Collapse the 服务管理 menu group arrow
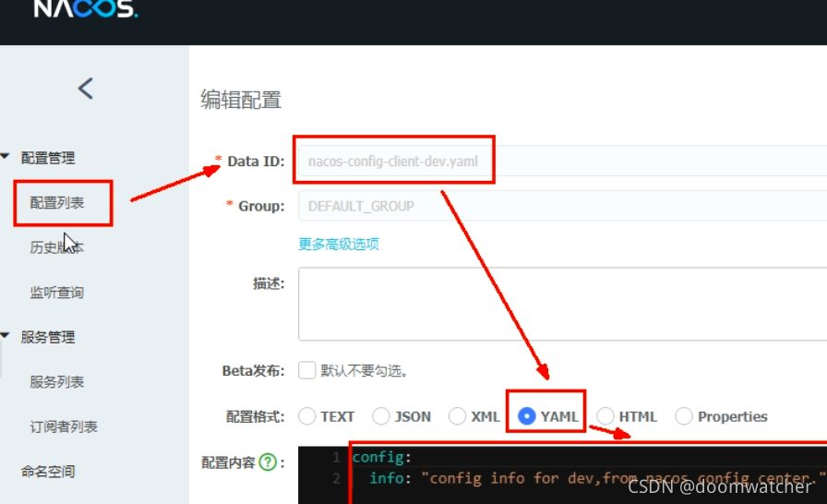This screenshot has height=504, width=827. 6,335
